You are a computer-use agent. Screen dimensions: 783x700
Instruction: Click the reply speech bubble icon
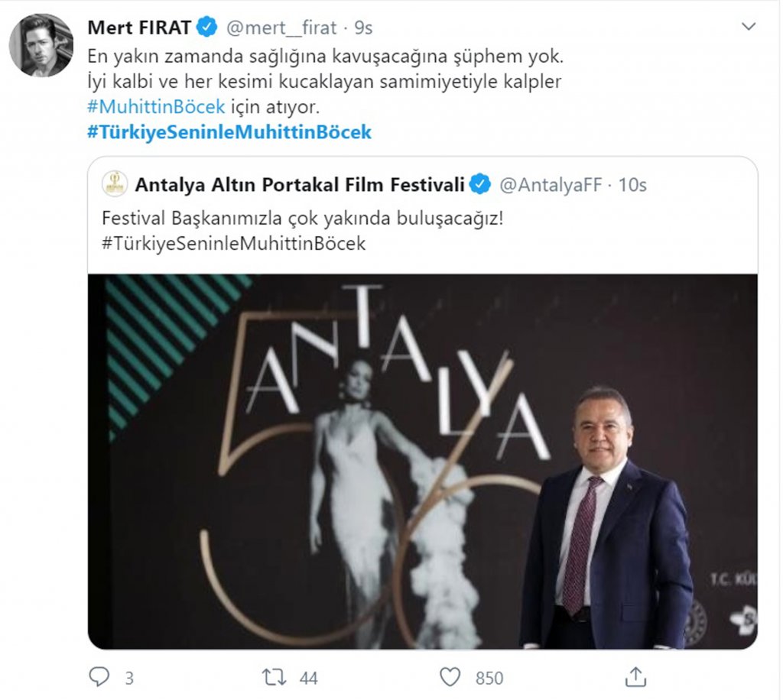(x=99, y=677)
